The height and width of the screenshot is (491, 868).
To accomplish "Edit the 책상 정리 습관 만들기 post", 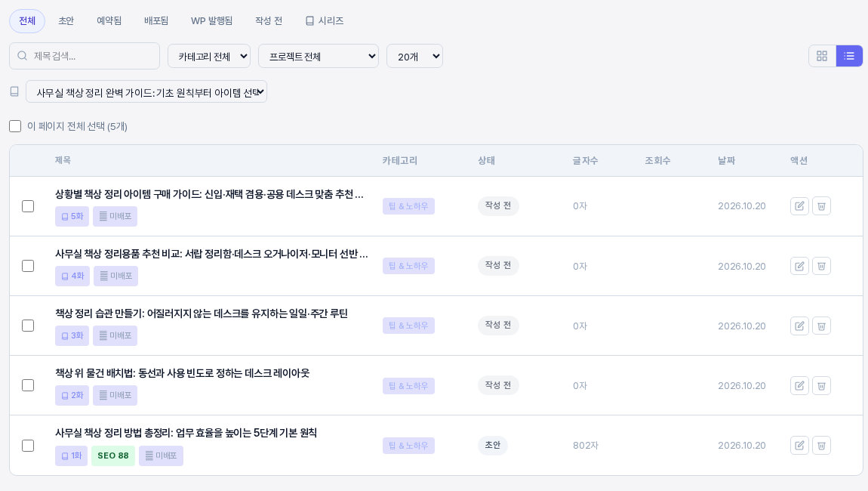I will pos(799,326).
